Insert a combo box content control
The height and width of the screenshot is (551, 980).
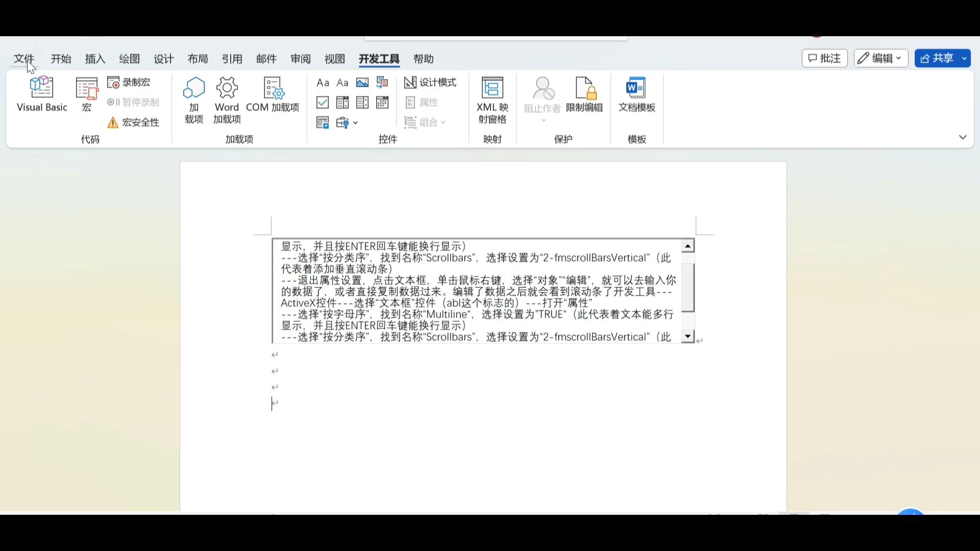pos(342,103)
